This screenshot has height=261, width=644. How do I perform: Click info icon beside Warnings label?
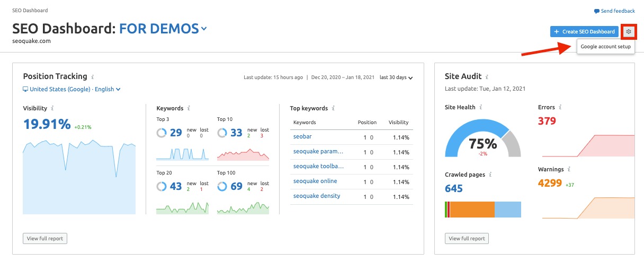click(x=569, y=170)
